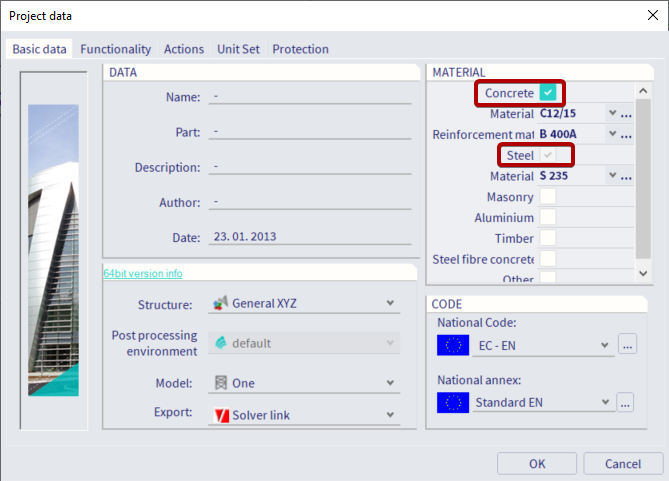This screenshot has width=669, height=481.
Task: Open the Unit Set tab
Action: tap(237, 49)
